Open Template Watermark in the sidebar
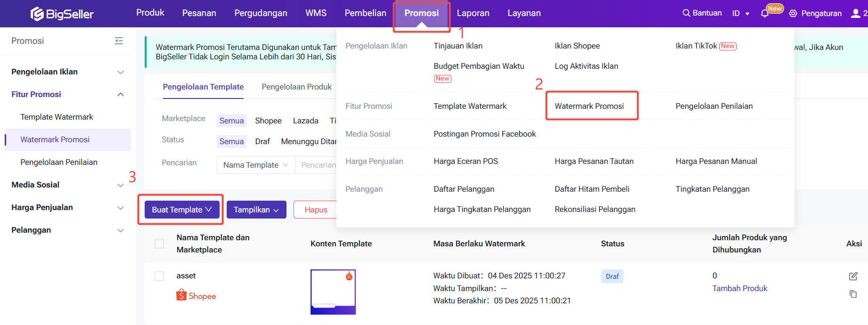Viewport: 868px width, 325px height. click(57, 117)
